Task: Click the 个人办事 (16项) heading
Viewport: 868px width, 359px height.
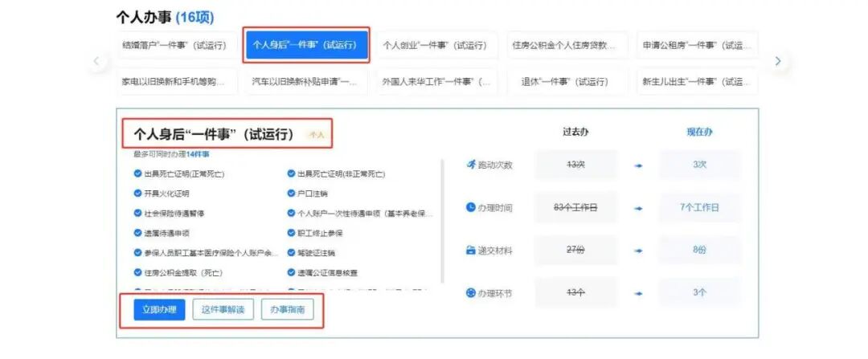Action: [165, 17]
